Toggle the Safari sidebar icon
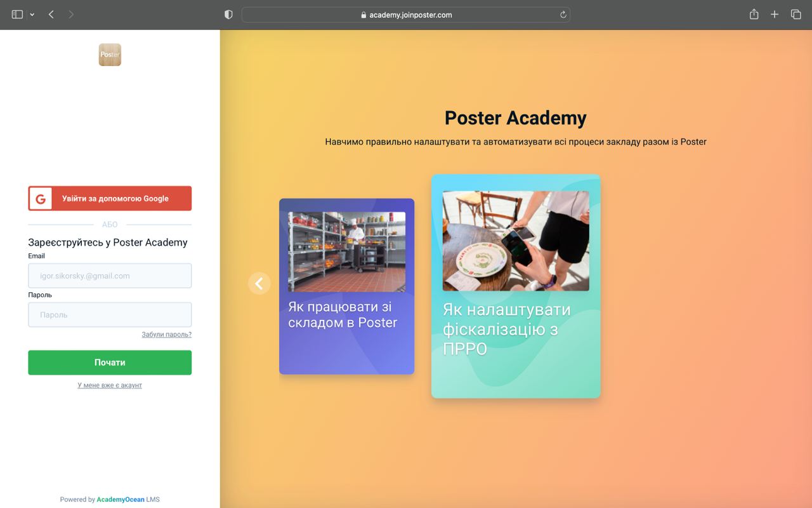 pyautogui.click(x=17, y=15)
